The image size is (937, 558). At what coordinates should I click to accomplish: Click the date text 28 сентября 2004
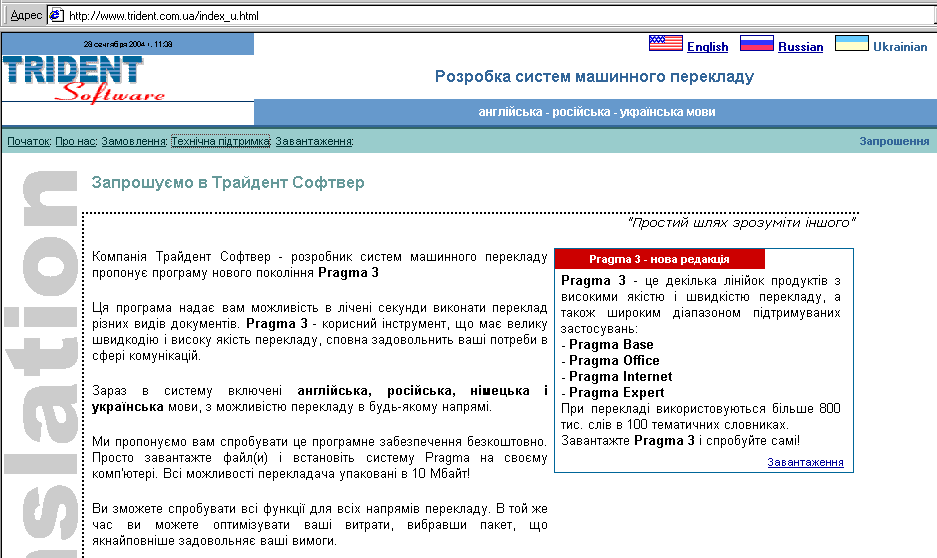click(127, 44)
